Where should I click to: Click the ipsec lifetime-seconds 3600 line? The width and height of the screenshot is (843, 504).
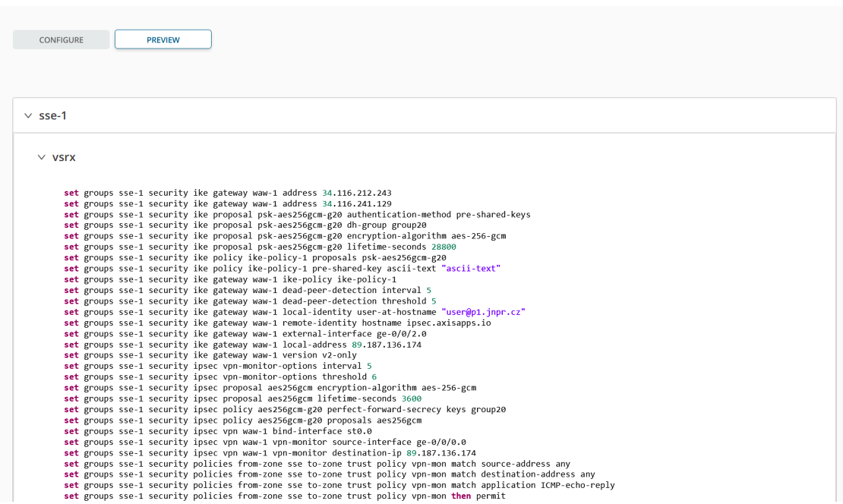(x=243, y=398)
